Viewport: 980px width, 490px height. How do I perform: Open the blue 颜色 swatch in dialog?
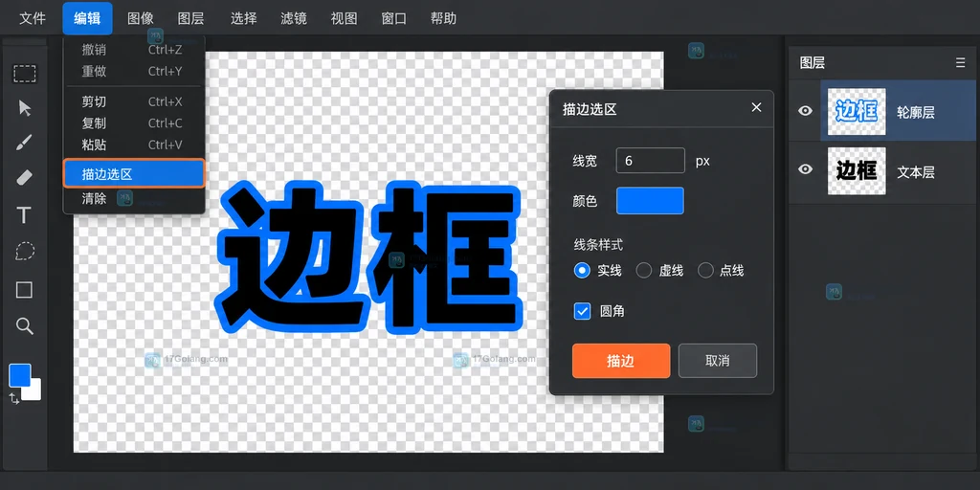pos(650,201)
